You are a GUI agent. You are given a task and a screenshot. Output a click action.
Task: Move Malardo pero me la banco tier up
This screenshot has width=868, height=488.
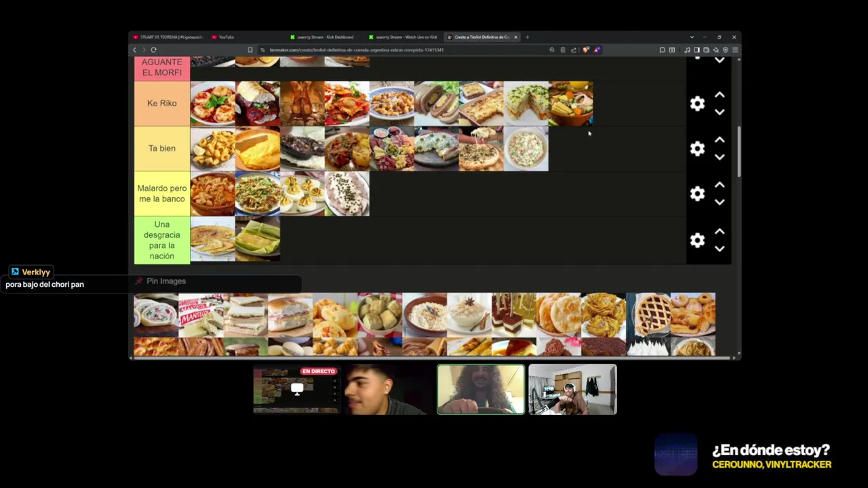pyautogui.click(x=719, y=185)
